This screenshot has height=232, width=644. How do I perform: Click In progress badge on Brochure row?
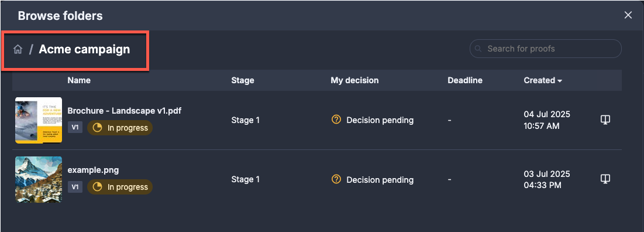[119, 128]
